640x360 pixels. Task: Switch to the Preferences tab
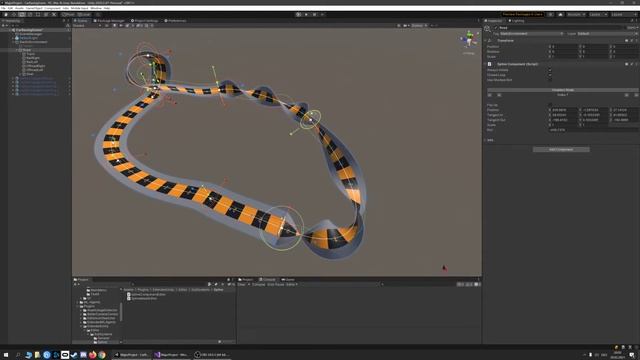point(175,20)
